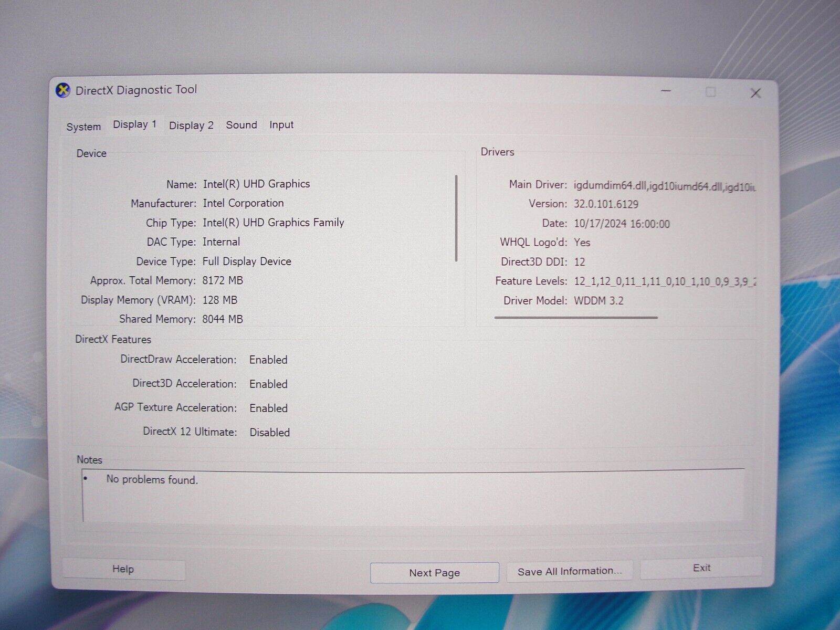
Task: View the Sound tab
Action: coord(241,124)
